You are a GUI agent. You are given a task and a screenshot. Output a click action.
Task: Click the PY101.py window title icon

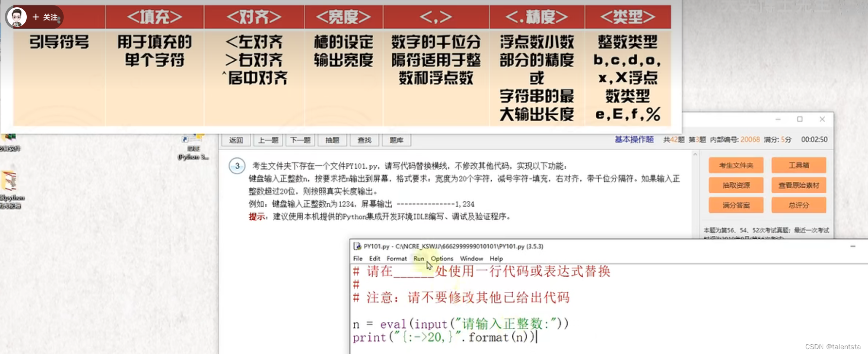point(357,246)
